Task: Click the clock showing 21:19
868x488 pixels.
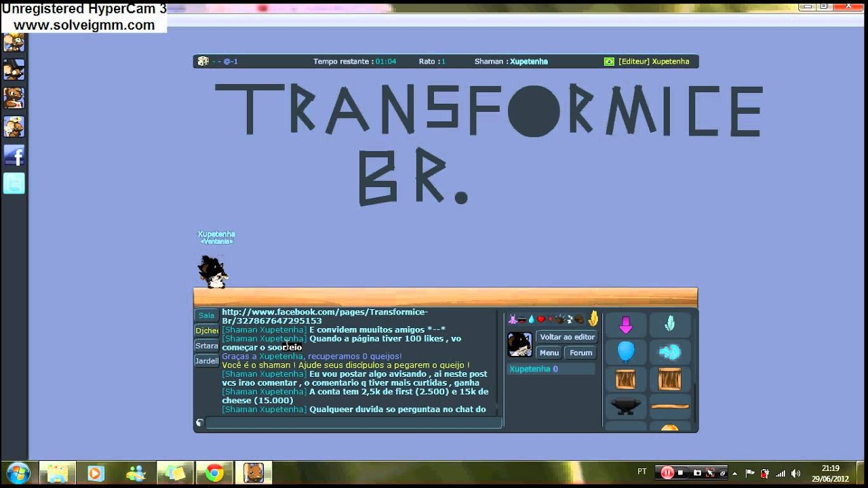Action: [830, 468]
